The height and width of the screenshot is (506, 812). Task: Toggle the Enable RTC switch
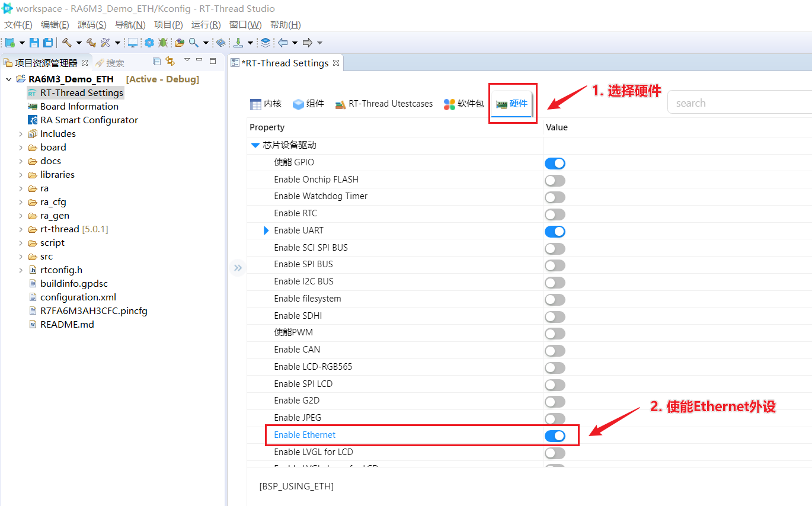[555, 214]
